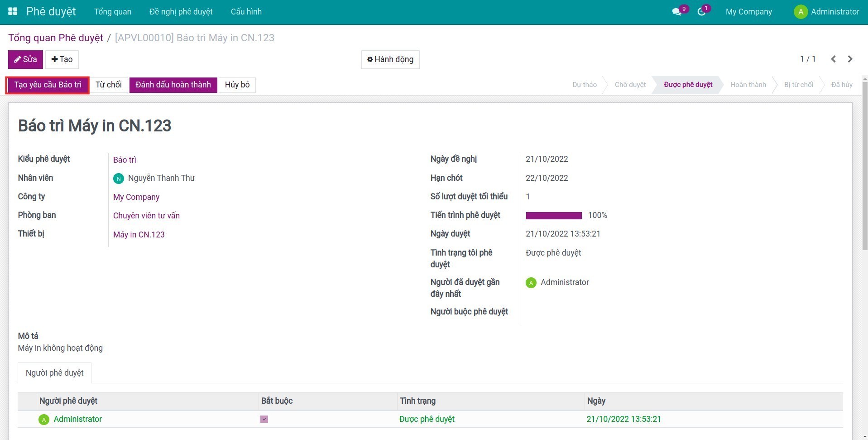Toggle the Bắt buộc checkbox for Administrator
868x440 pixels.
click(264, 419)
